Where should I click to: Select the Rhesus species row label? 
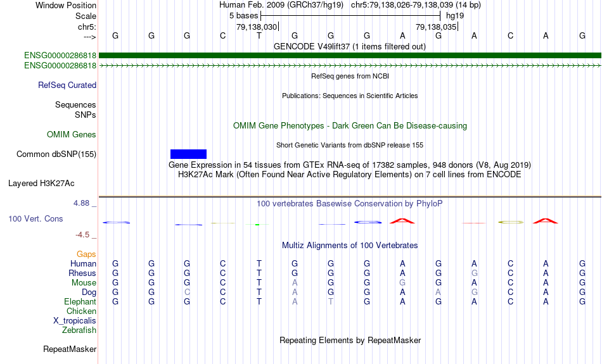coord(82,273)
